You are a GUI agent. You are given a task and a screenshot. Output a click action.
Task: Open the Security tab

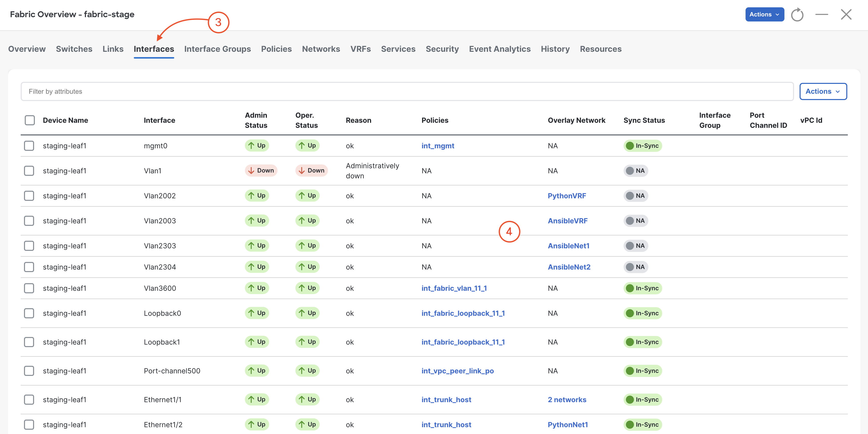[x=442, y=49]
